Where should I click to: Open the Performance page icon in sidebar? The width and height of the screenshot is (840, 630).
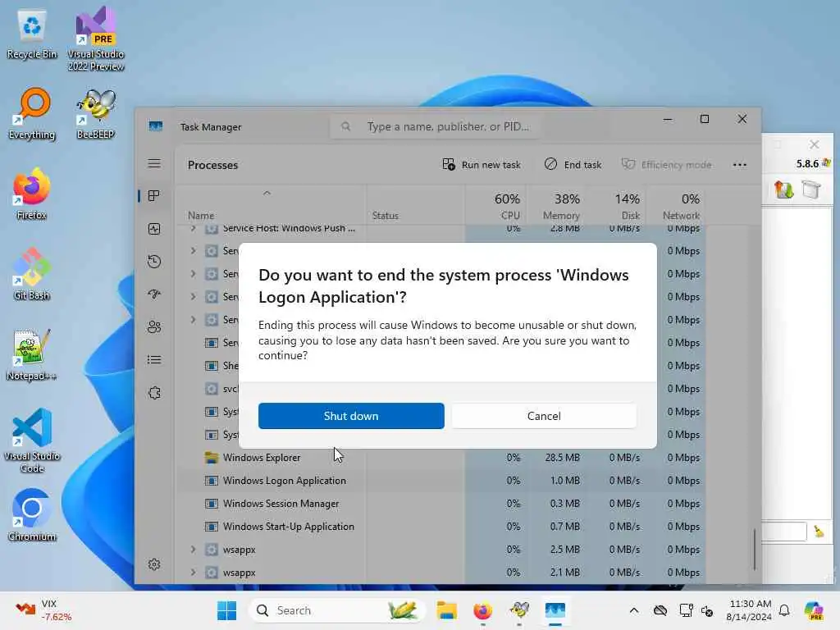coord(154,229)
